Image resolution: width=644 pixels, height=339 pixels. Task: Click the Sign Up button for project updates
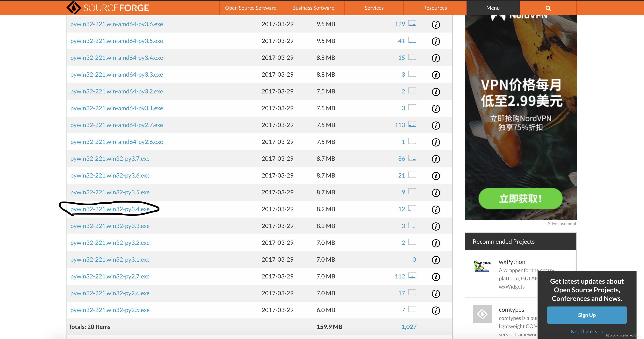coord(587,315)
